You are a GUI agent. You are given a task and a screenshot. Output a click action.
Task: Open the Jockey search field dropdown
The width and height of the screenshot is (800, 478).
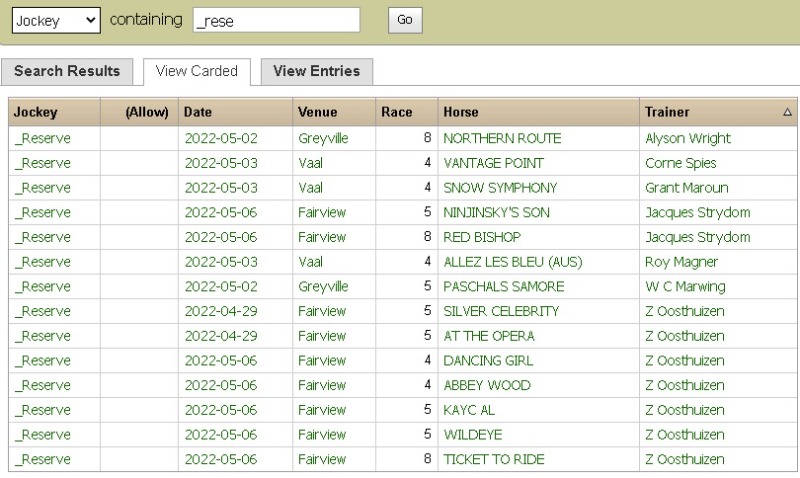(x=56, y=20)
